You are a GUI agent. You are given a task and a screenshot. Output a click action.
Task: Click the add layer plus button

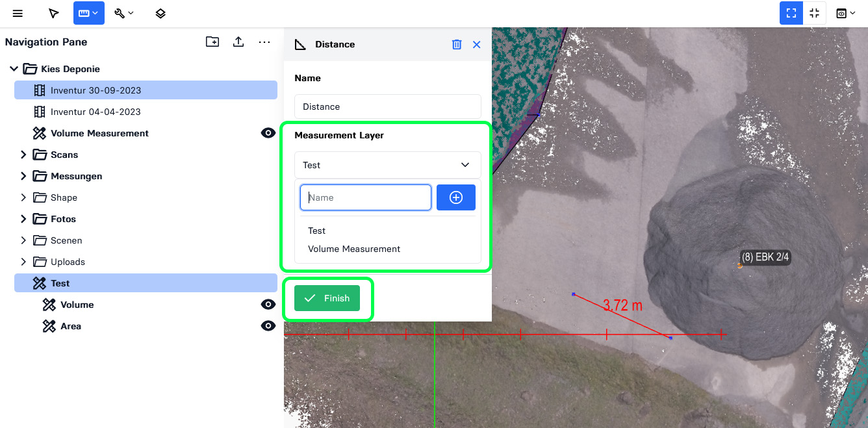456,197
